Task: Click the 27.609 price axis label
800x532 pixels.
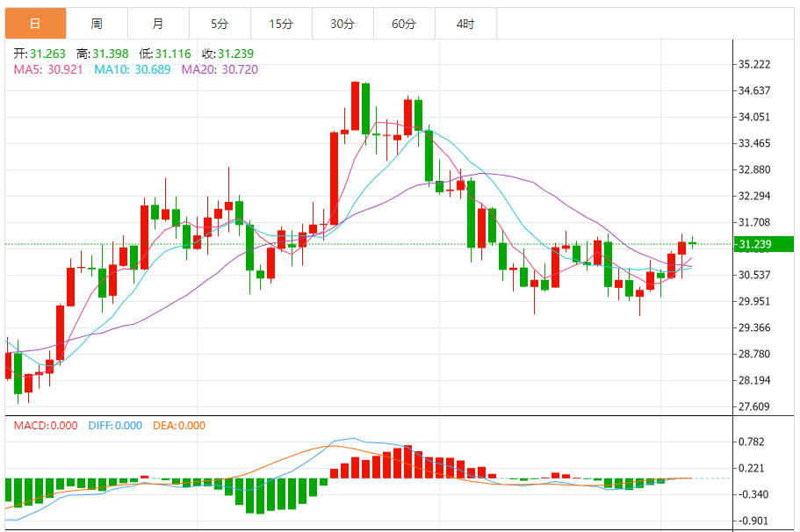Action: click(754, 406)
